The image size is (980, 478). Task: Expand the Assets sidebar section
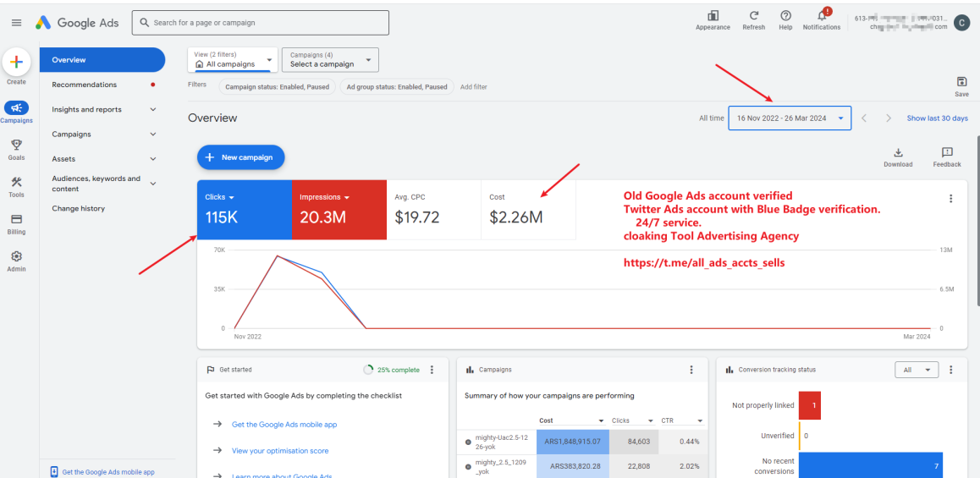click(153, 159)
